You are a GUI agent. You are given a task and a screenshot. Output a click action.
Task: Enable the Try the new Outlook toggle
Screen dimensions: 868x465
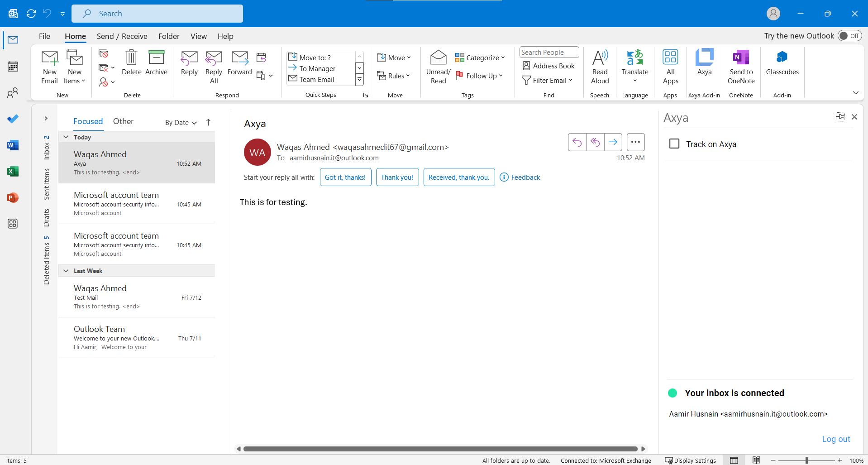click(849, 35)
